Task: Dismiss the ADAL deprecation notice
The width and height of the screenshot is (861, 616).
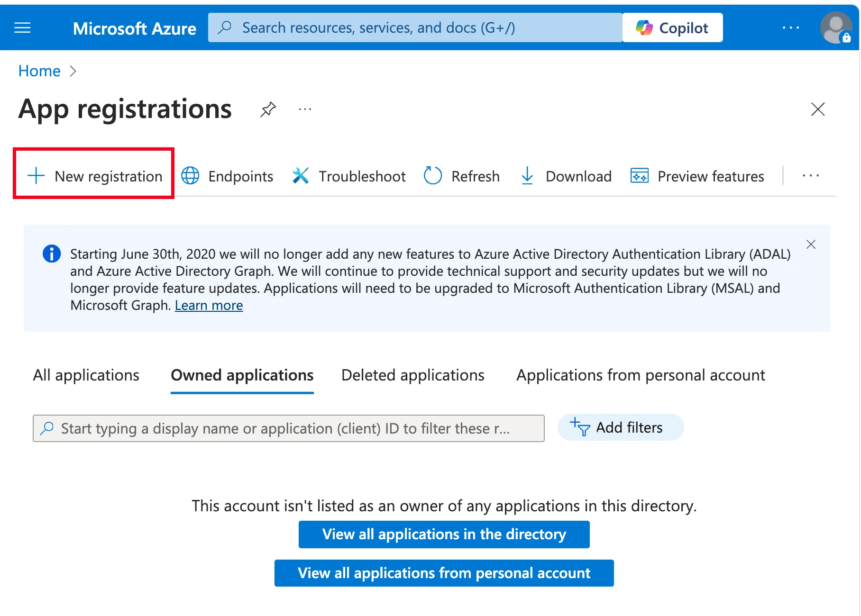Action: pos(811,245)
